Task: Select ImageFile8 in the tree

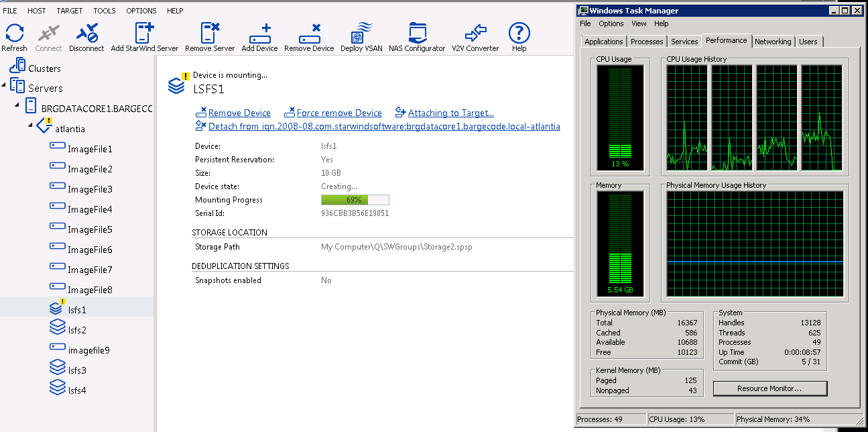Action: pos(90,290)
